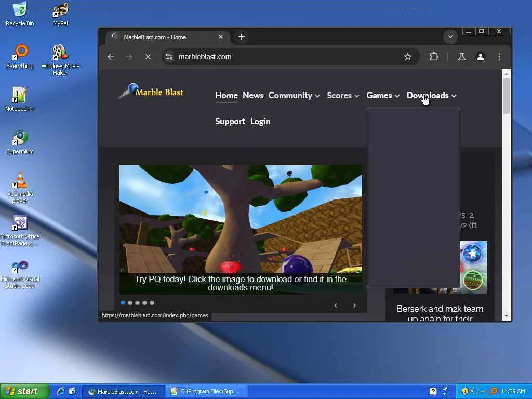Stop loading the page with X button
The height and width of the screenshot is (399, 532).
(x=148, y=57)
